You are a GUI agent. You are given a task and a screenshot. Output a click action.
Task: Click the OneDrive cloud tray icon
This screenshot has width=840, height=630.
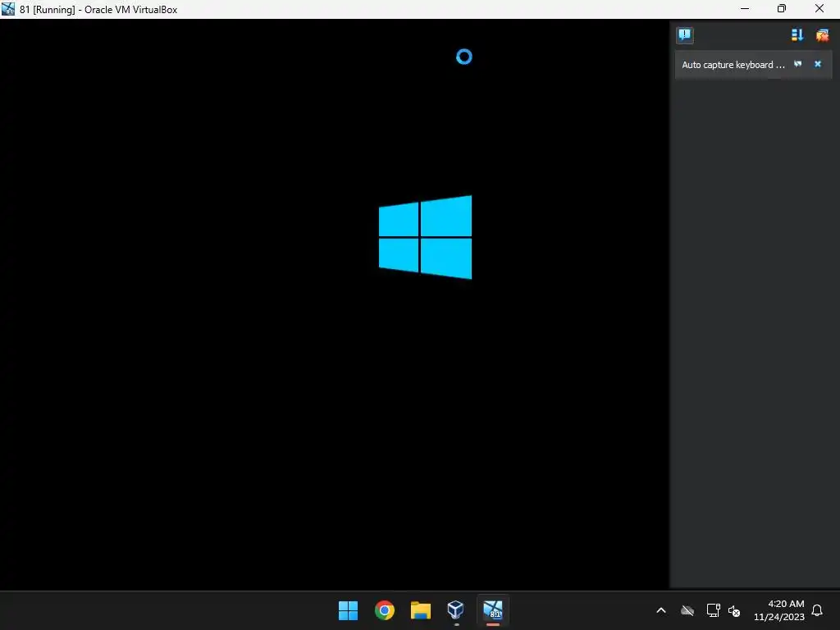point(687,610)
